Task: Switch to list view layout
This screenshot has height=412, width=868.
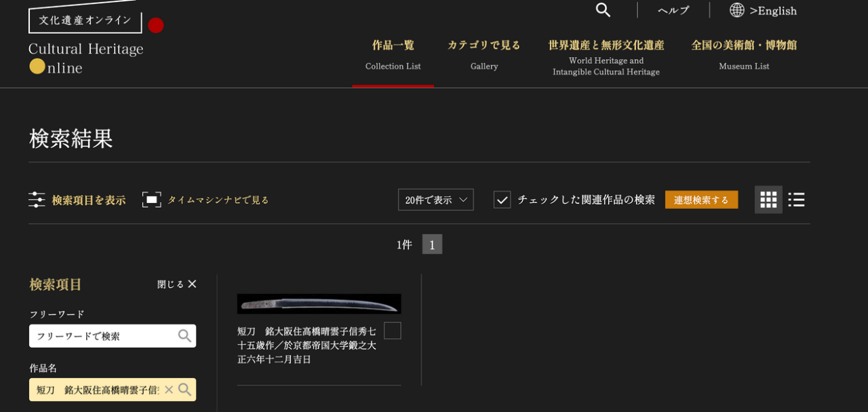Action: point(796,200)
